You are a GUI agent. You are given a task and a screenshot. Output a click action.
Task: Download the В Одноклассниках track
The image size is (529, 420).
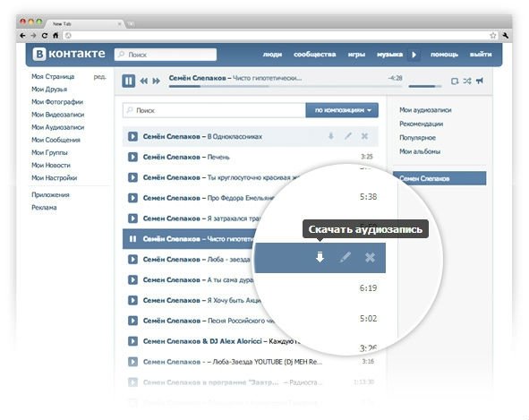(331, 136)
